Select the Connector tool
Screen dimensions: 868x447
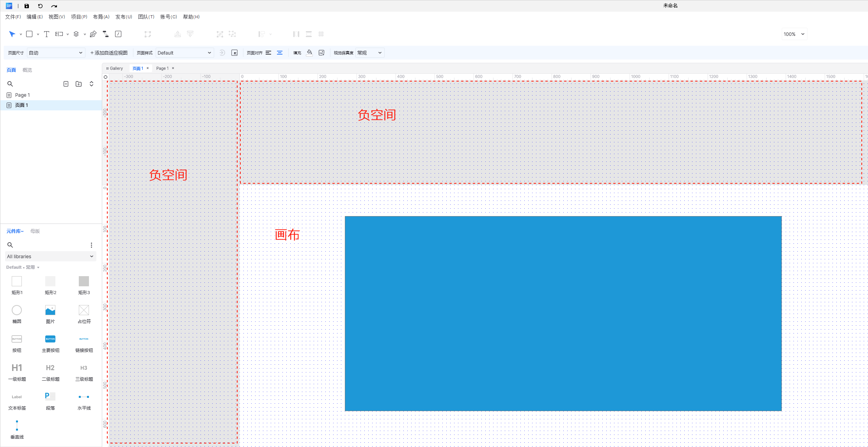(105, 34)
